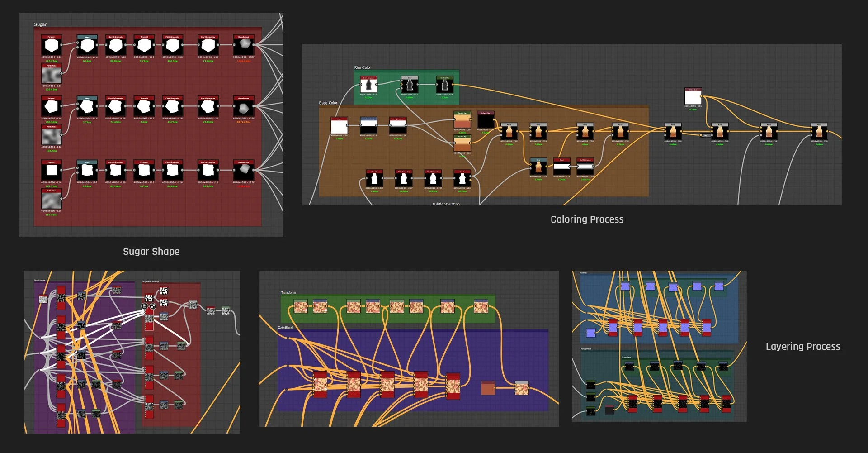Click the Transform title of the green frame
868x453 pixels.
[x=288, y=293]
